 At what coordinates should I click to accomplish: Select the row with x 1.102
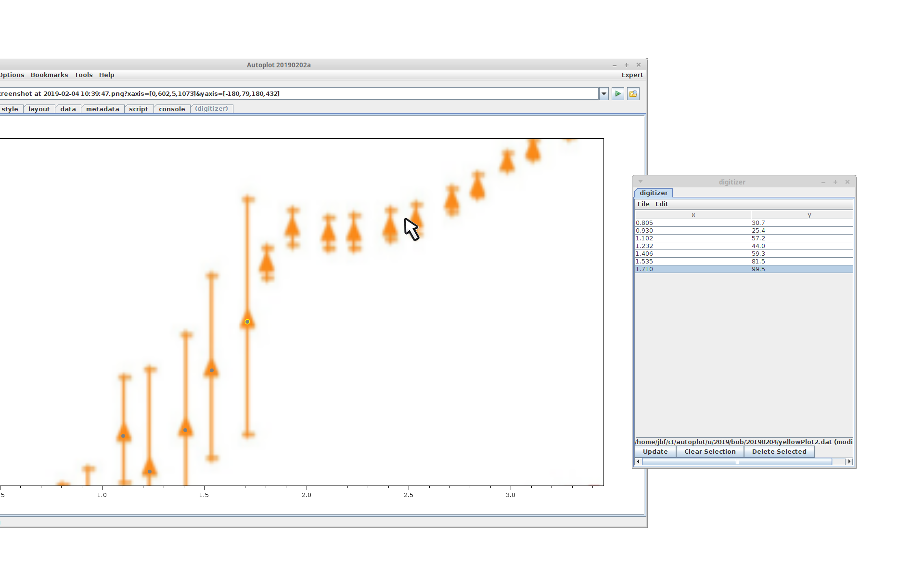(x=744, y=238)
